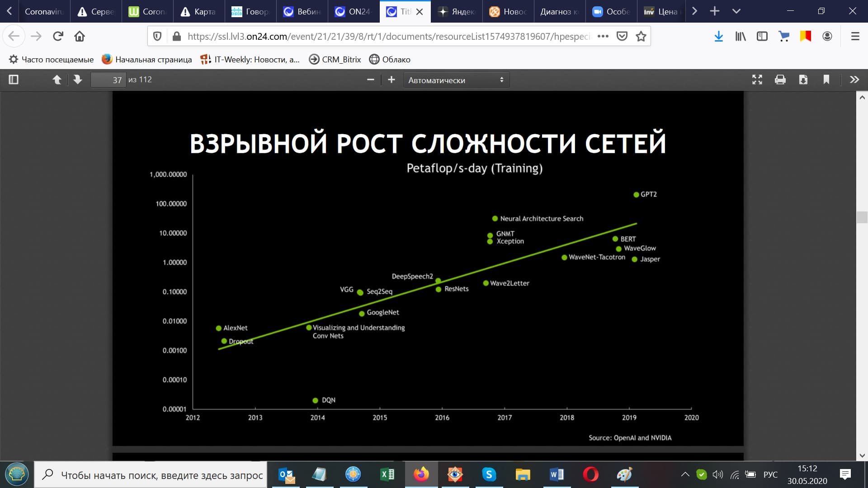
Task: Open the Автоматически zoom dropdown
Action: 456,80
